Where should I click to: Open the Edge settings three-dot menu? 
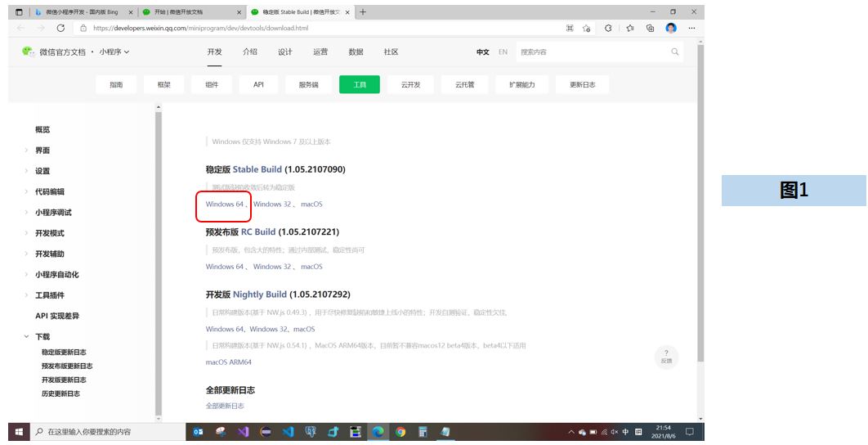click(691, 29)
